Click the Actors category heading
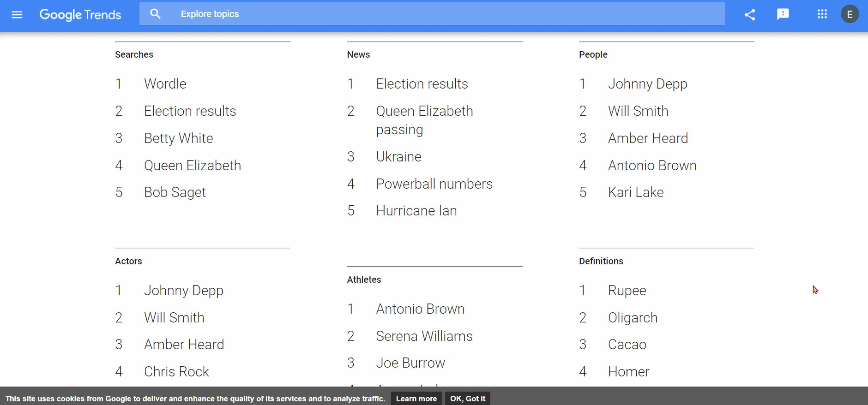This screenshot has width=868, height=405. [128, 261]
